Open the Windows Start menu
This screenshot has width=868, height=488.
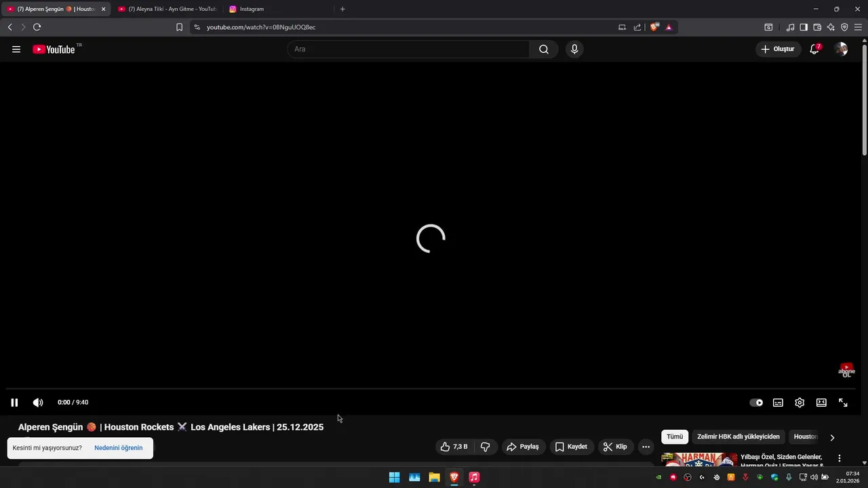[x=394, y=477]
